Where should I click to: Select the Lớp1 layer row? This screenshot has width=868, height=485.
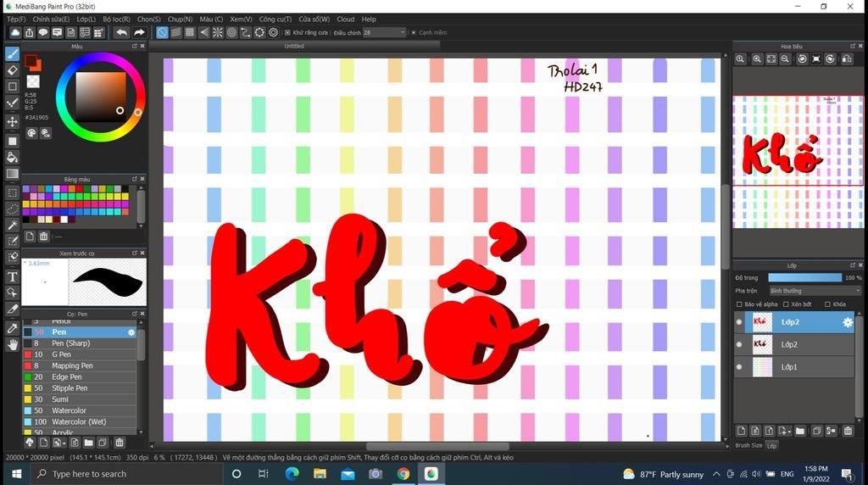(794, 366)
